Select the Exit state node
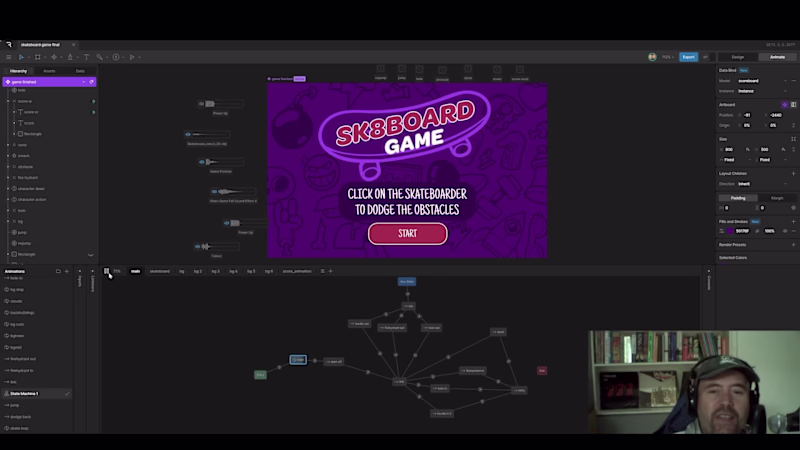The width and height of the screenshot is (800, 450). (542, 371)
